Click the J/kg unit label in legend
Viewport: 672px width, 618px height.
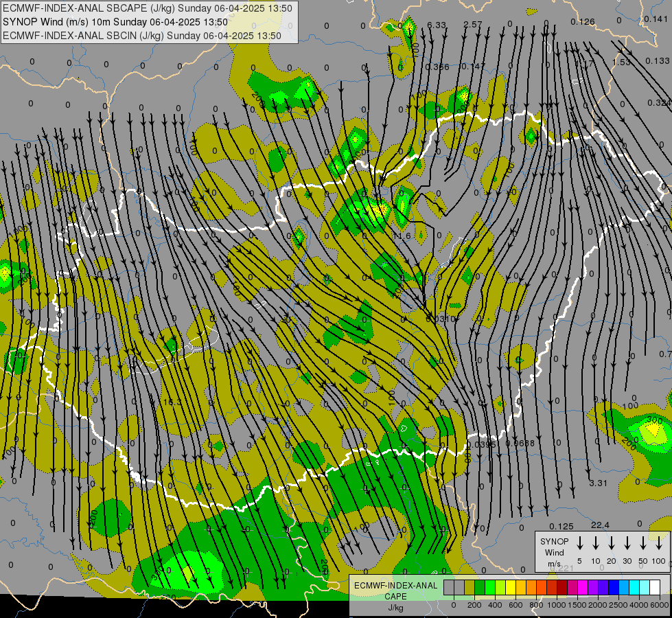[x=395, y=608]
